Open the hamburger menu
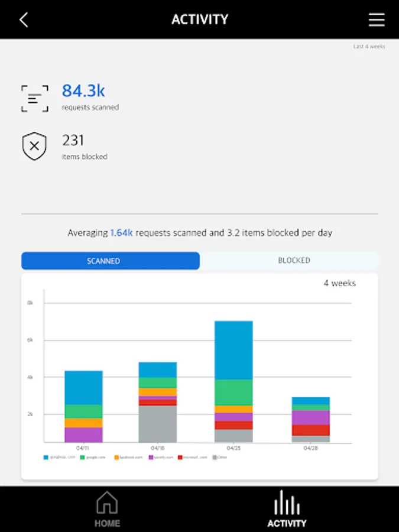The width and height of the screenshot is (399, 532). pyautogui.click(x=377, y=20)
